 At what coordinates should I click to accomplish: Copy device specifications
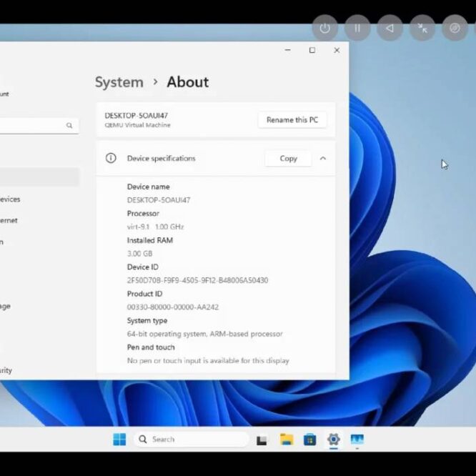288,159
